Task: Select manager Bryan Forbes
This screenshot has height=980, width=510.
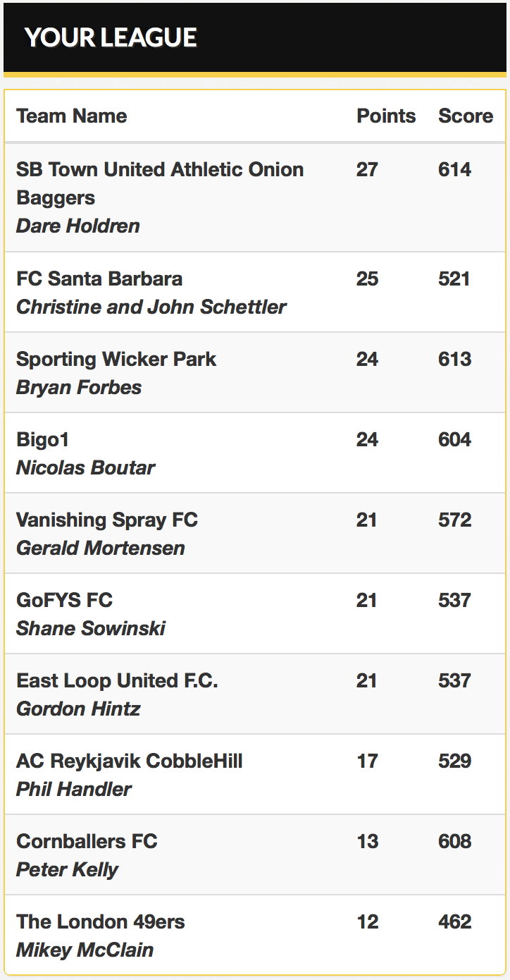Action: pyautogui.click(x=79, y=388)
